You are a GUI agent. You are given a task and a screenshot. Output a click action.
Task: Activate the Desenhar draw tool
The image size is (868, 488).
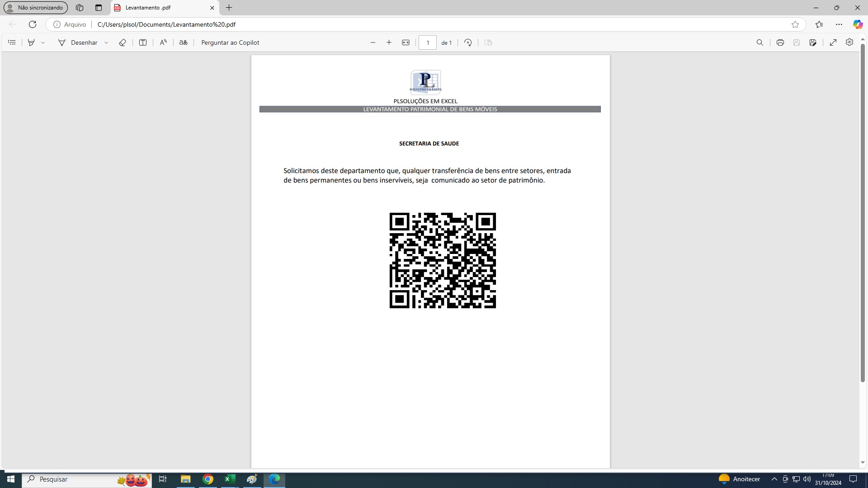click(x=78, y=42)
